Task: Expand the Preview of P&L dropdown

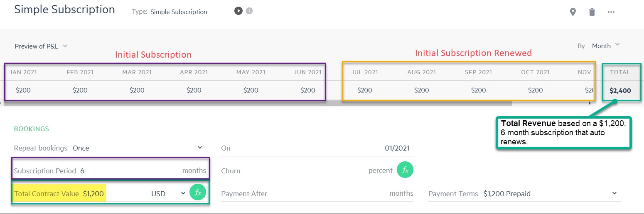Action: point(41,46)
